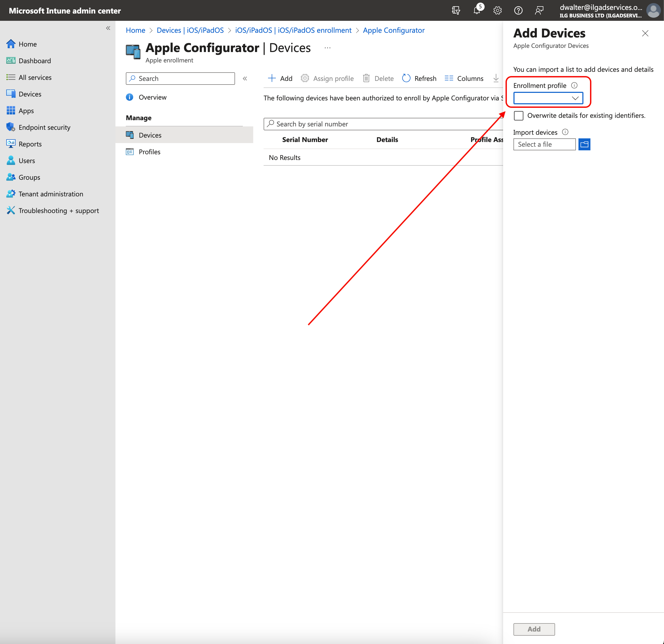This screenshot has width=664, height=644.
Task: Select Endpoint security in sidebar
Action: click(44, 127)
